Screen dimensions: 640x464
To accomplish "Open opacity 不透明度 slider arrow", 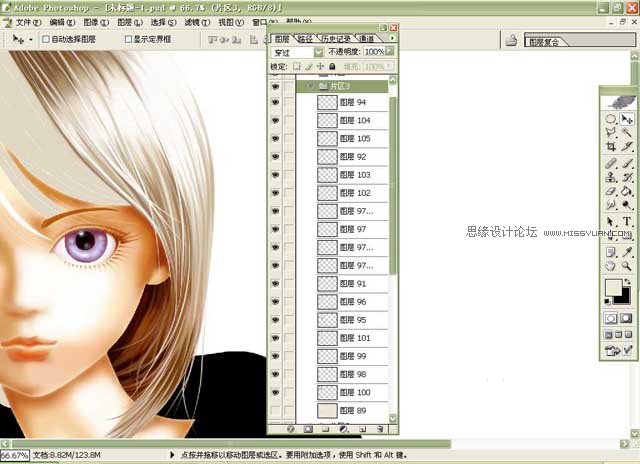I will click(x=390, y=51).
